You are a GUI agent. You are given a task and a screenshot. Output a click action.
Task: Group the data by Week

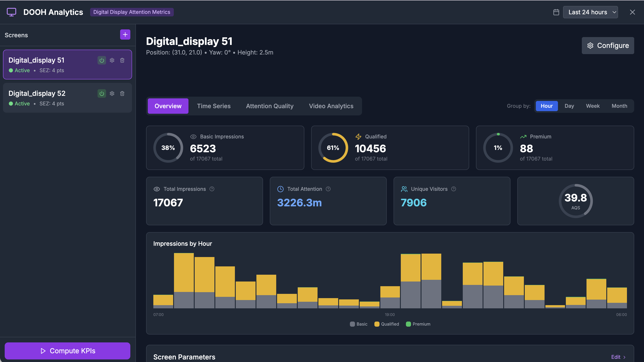(x=593, y=106)
